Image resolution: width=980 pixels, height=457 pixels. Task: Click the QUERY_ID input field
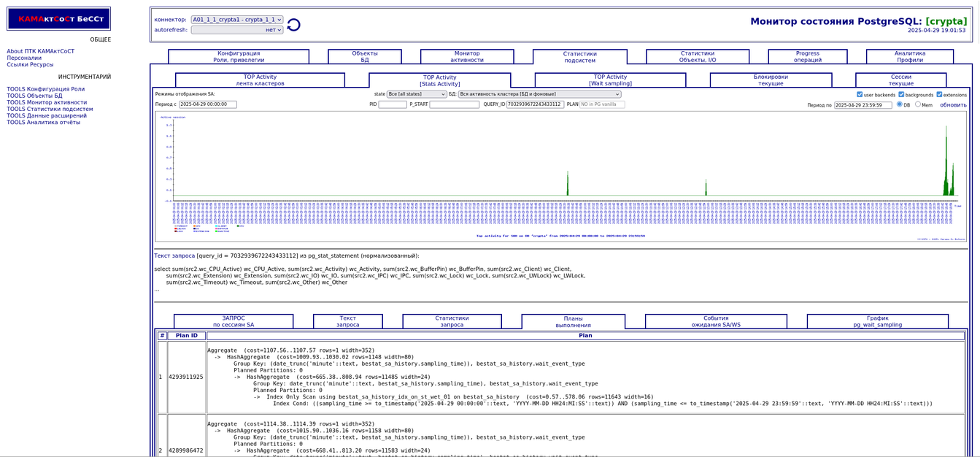[535, 104]
